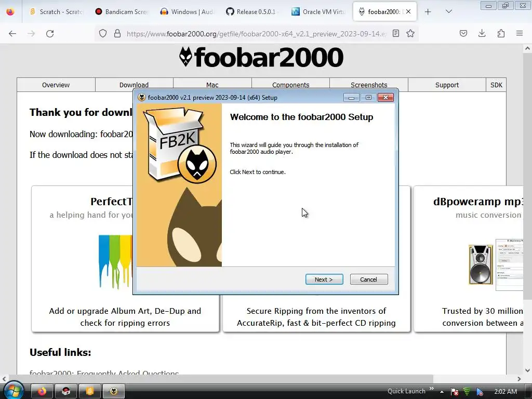
Task: Reload the current page
Action: coord(50,33)
